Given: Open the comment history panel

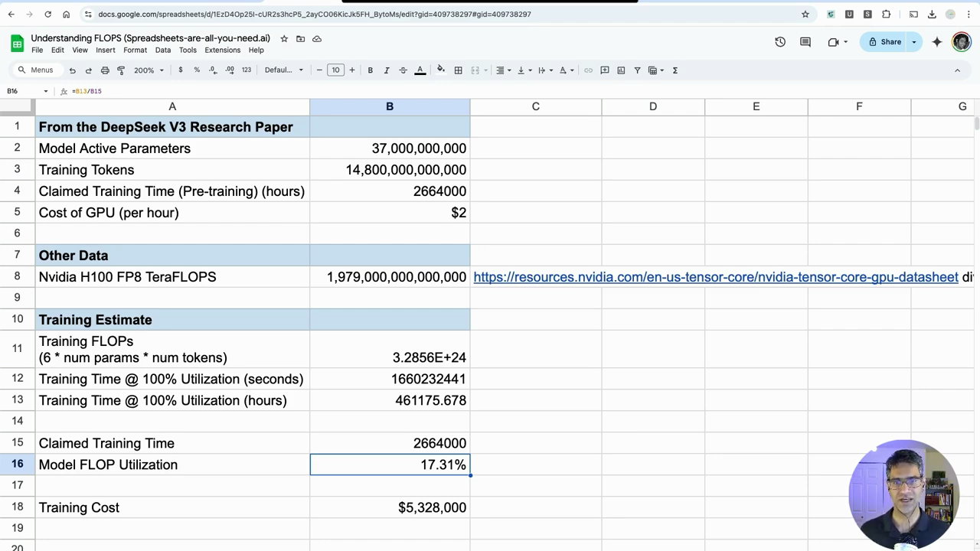Looking at the screenshot, I should (x=805, y=42).
